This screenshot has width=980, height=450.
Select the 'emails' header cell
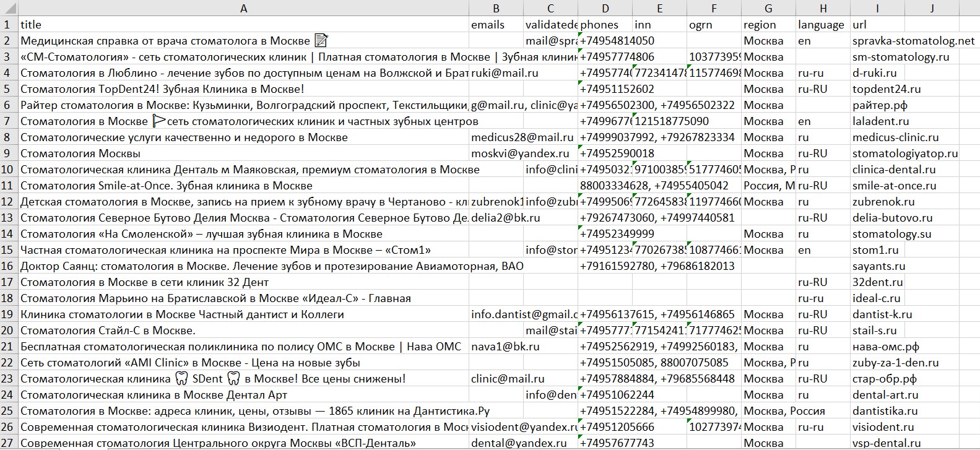click(x=496, y=25)
